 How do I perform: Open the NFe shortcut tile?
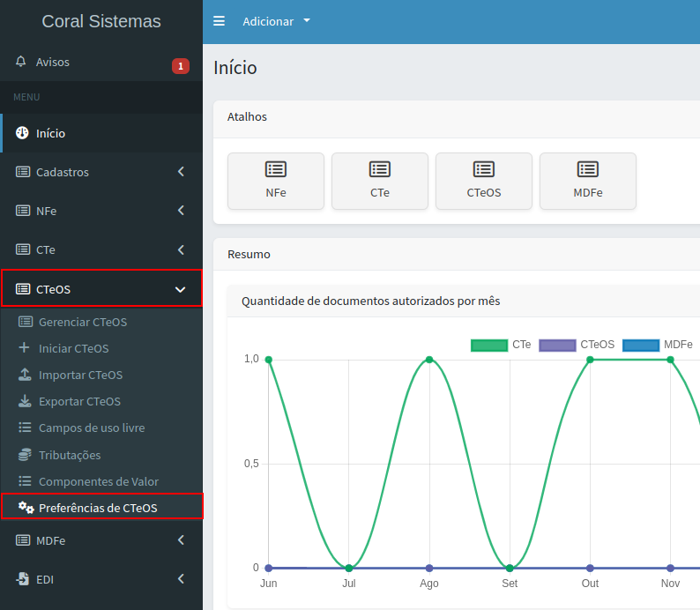click(276, 181)
